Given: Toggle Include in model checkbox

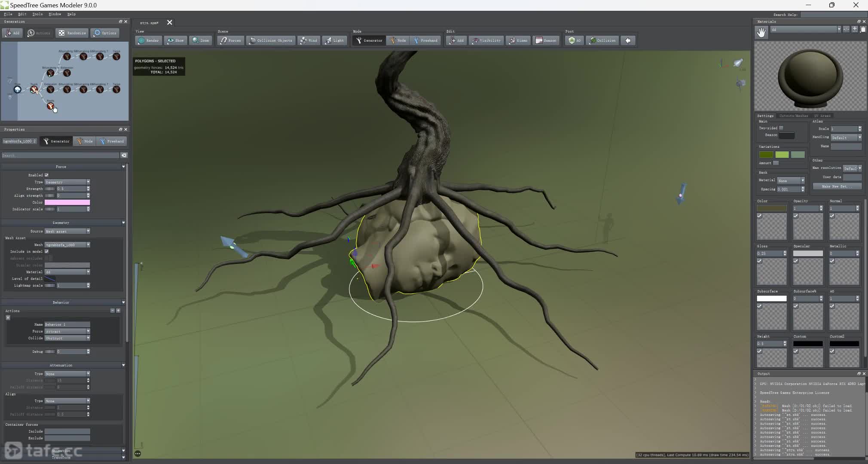Looking at the screenshot, I should pyautogui.click(x=46, y=252).
